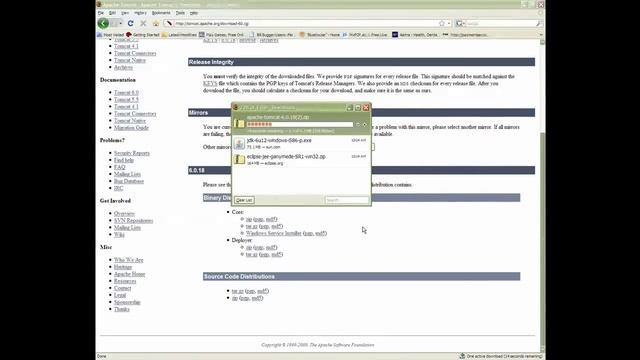
Task: Open the KEYS file link
Action: (210, 83)
